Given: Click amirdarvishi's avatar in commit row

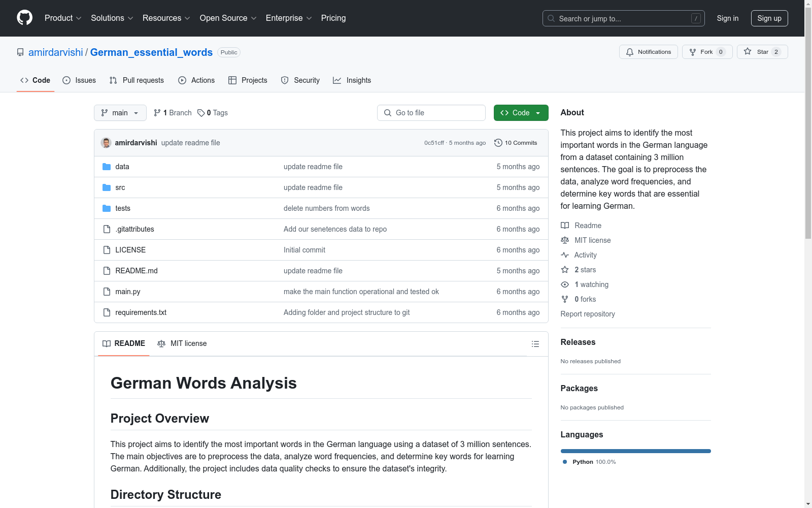Looking at the screenshot, I should pos(106,143).
